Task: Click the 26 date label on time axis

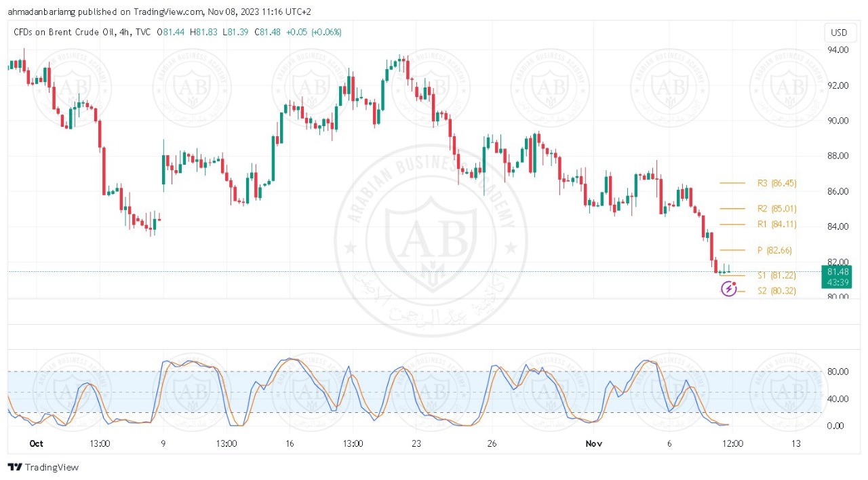Action: click(492, 443)
